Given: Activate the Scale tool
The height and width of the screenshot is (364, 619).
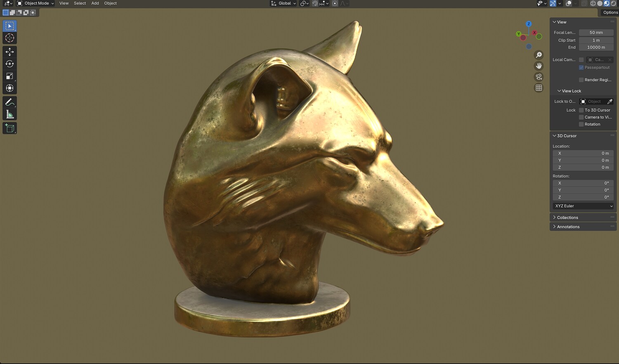Looking at the screenshot, I should point(9,76).
